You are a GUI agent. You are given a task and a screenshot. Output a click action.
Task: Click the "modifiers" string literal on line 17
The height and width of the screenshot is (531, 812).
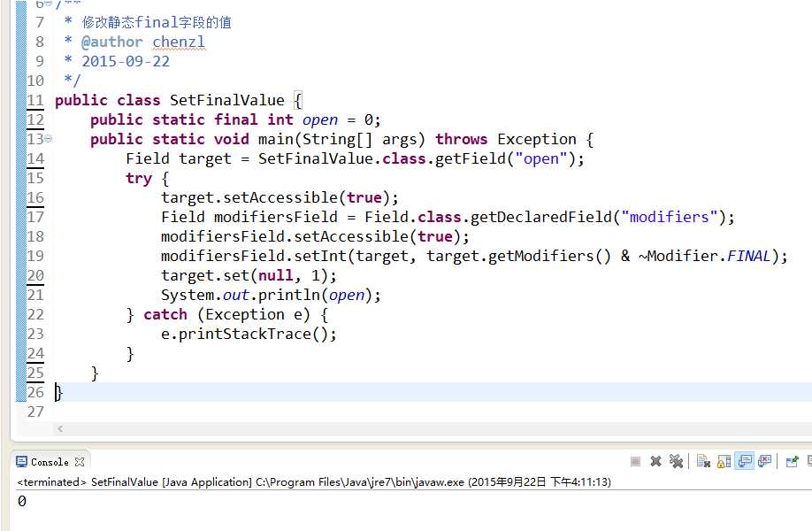pos(669,217)
